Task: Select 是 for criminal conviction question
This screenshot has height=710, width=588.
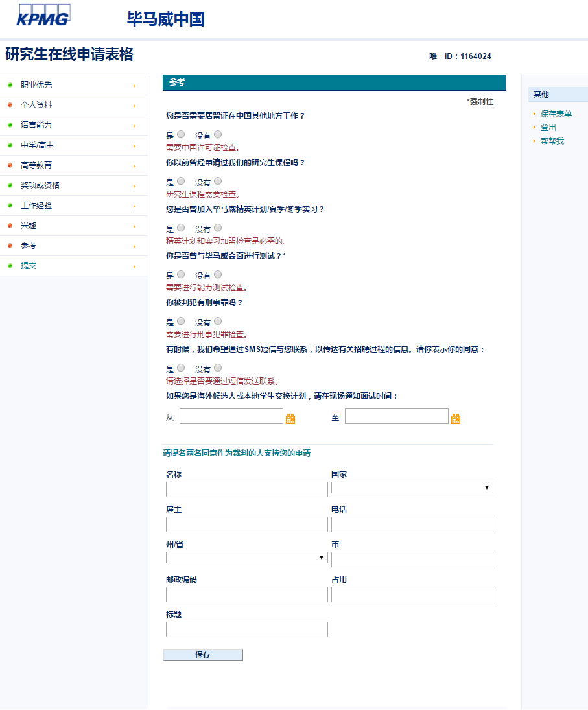Action: click(181, 321)
